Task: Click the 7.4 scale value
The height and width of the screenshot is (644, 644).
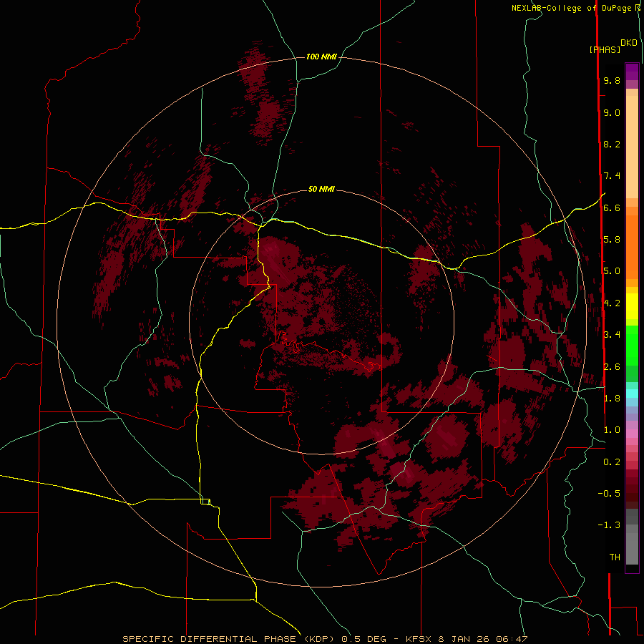Action: (x=612, y=176)
